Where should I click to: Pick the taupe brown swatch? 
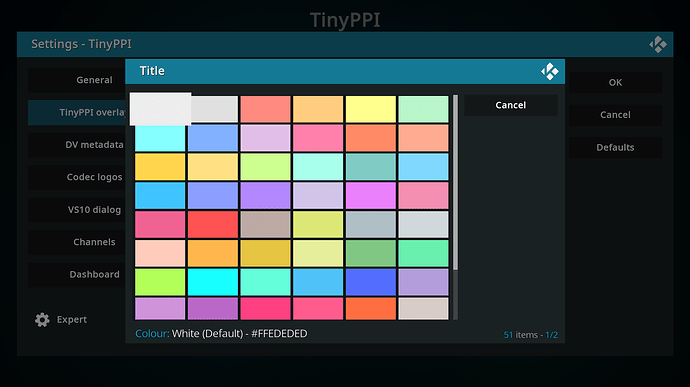pyautogui.click(x=265, y=225)
